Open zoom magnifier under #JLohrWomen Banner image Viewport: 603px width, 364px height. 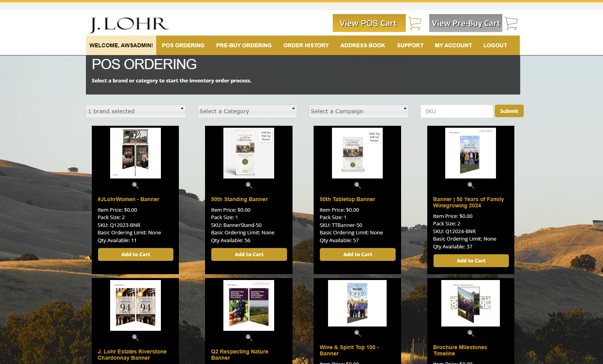click(136, 185)
